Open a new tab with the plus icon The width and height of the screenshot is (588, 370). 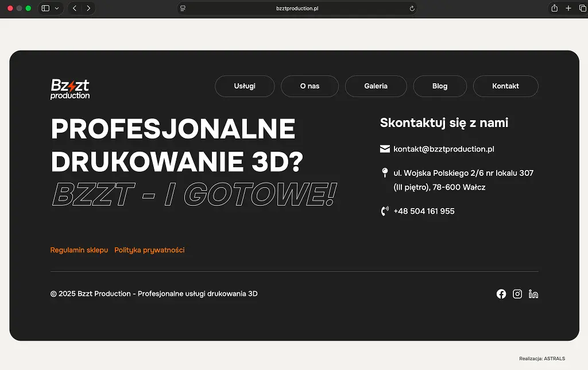(568, 9)
